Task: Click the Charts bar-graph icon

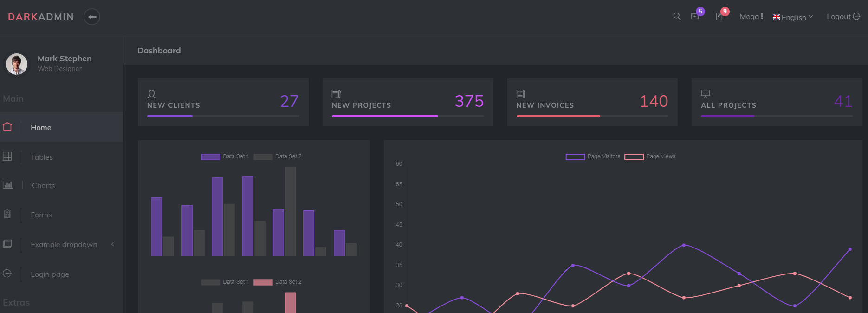Action: [x=7, y=185]
